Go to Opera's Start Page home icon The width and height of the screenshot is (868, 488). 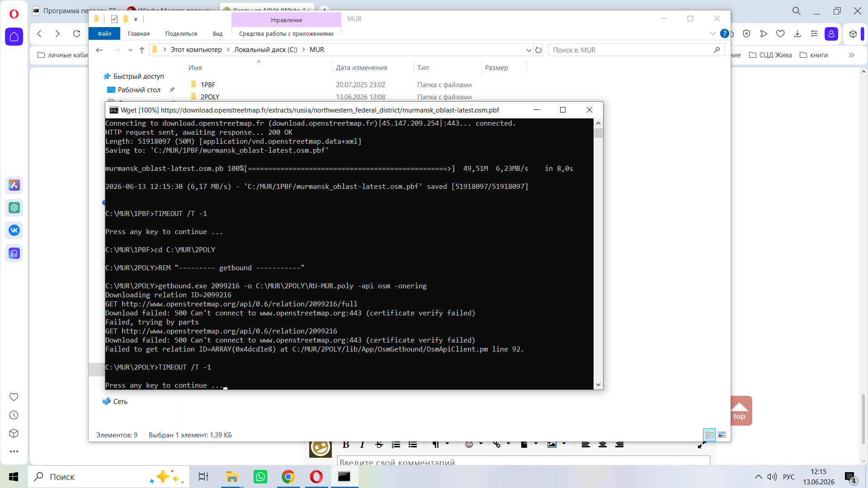[x=14, y=37]
